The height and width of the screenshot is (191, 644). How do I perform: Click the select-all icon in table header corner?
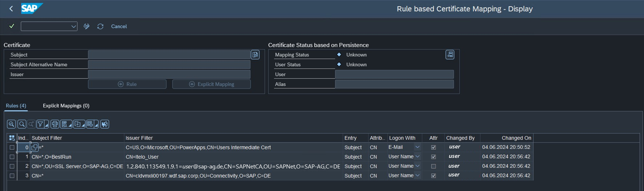tap(12, 138)
